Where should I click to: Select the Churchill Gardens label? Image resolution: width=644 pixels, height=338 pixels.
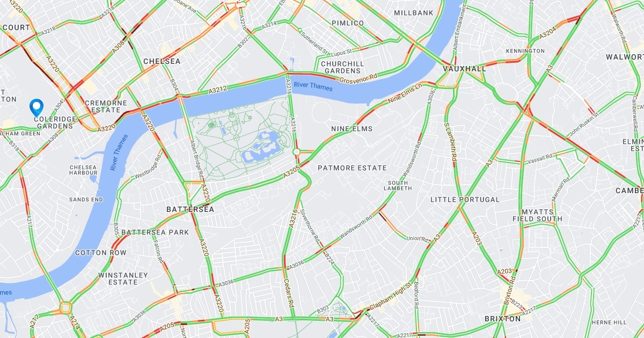tap(342, 67)
